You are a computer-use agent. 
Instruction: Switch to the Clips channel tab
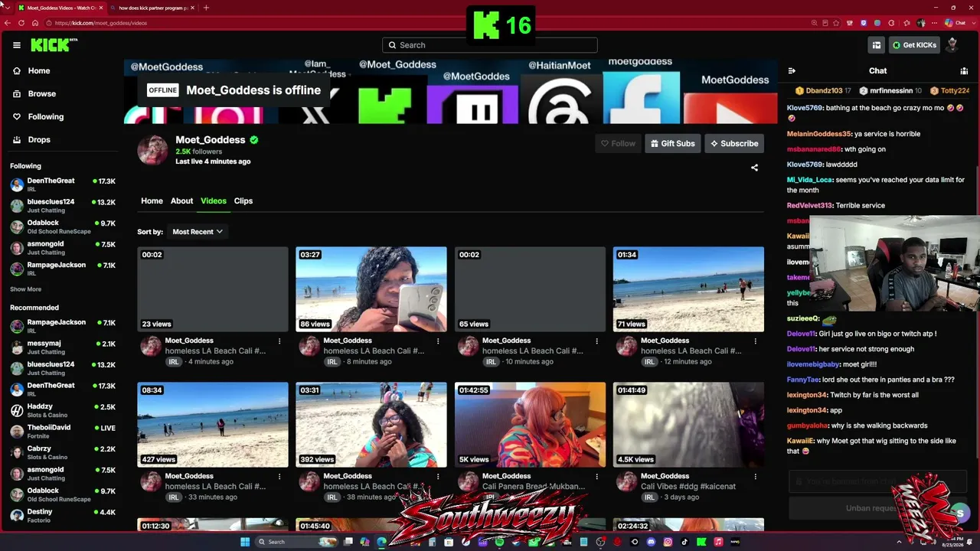[x=243, y=201]
